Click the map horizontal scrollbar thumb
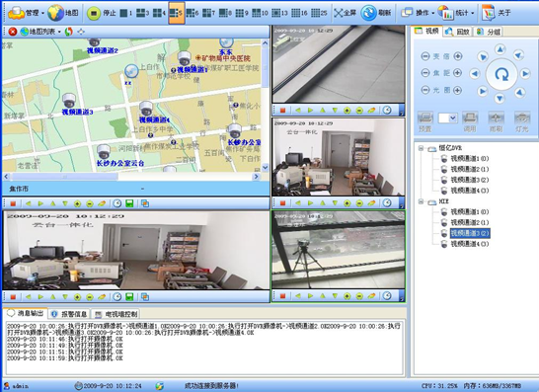539x392 pixels. point(64,177)
